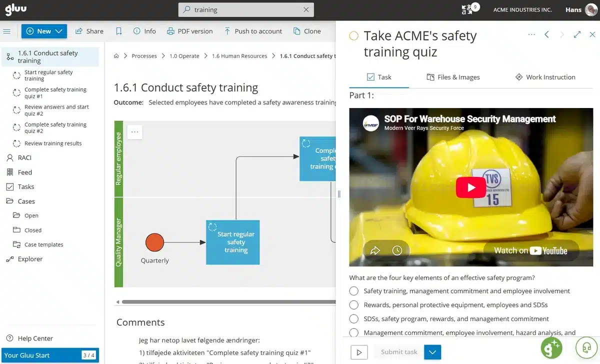
Task: Click Push to account button
Action: 253,31
